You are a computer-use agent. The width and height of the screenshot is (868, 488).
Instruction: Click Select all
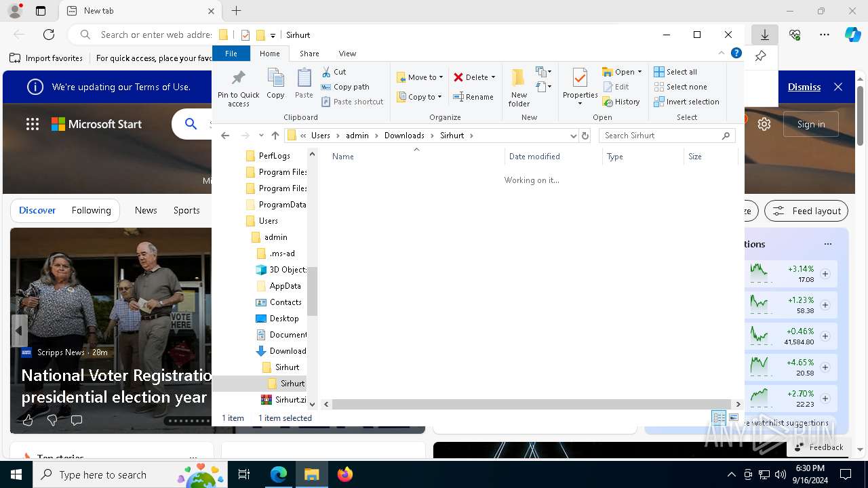tap(675, 72)
